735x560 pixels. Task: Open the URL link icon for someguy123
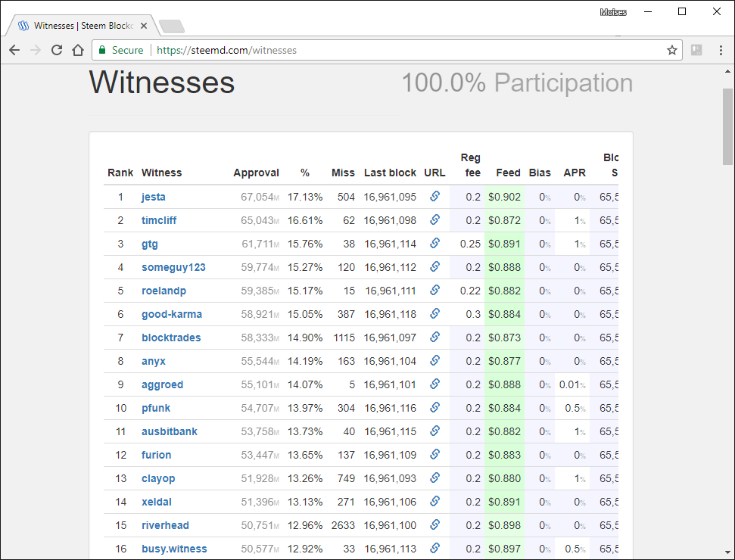(x=434, y=266)
